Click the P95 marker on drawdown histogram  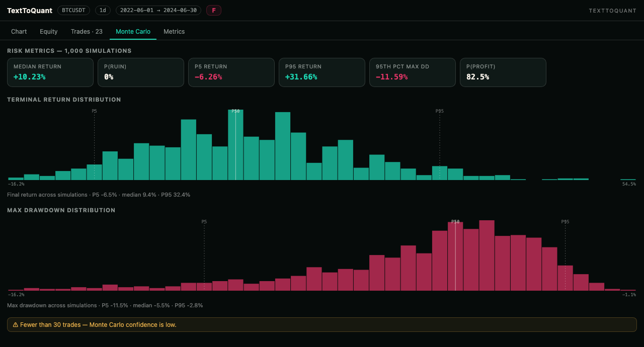point(566,222)
